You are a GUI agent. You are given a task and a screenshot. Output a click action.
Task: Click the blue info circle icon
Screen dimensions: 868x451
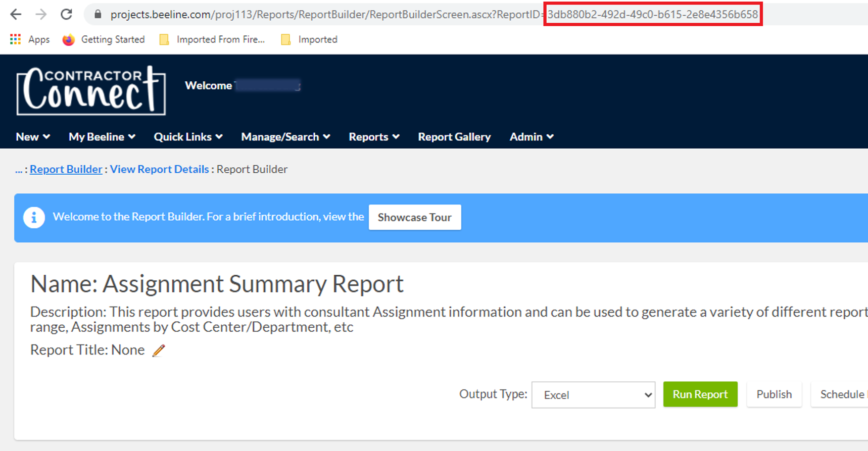pyautogui.click(x=34, y=218)
